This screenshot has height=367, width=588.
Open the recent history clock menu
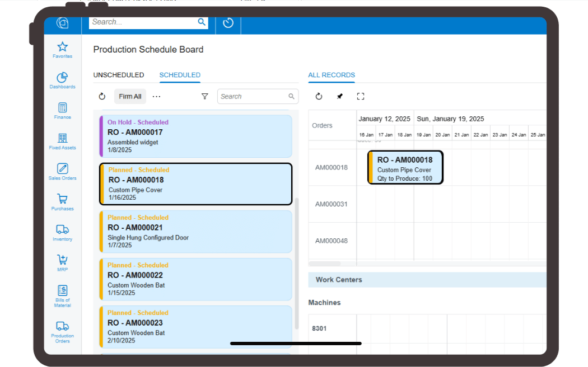[228, 23]
